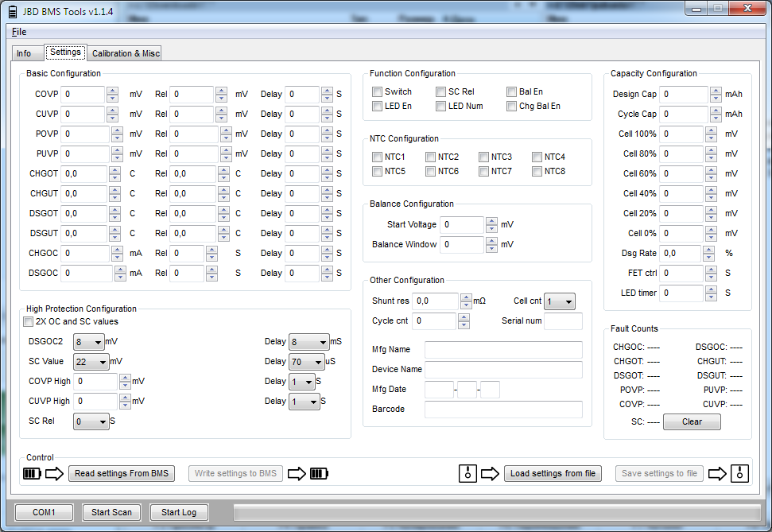This screenshot has width=772, height=532.
Task: Click Read settings From BMS button
Action: 122,473
